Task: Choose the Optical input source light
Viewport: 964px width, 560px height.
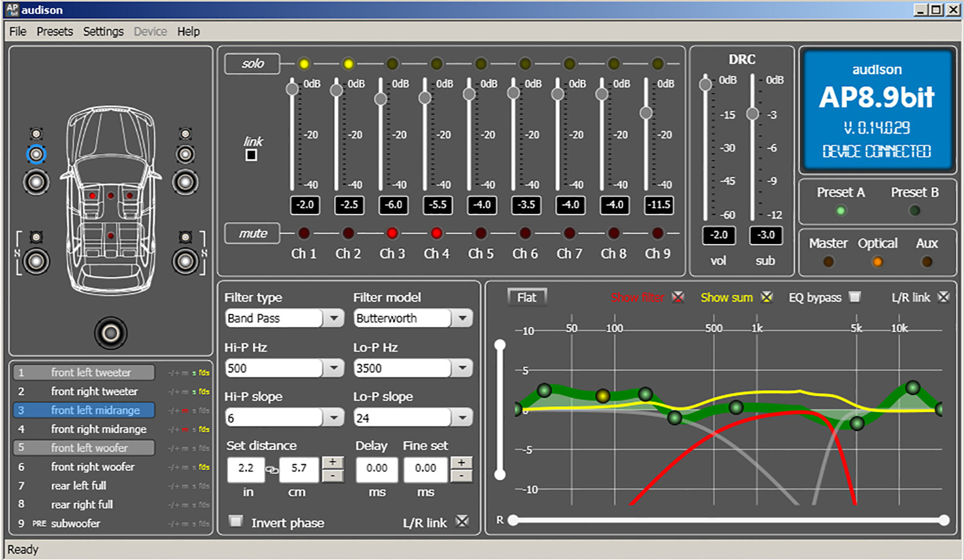Action: point(877,262)
